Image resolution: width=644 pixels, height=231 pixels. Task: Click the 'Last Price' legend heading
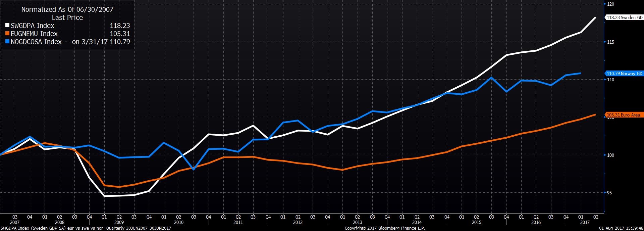(67, 17)
